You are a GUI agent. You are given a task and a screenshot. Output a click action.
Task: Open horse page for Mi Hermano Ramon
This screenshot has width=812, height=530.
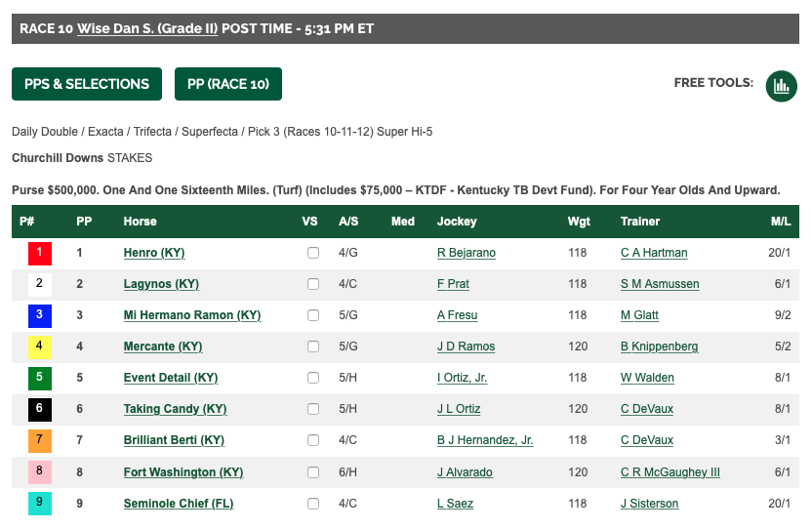[192, 315]
